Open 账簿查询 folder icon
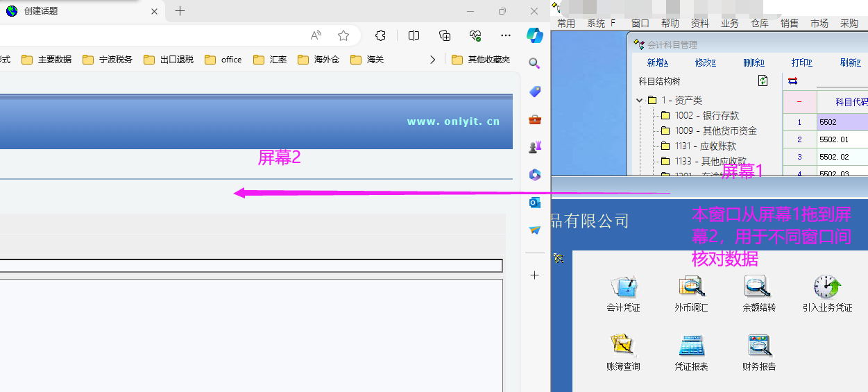Image resolution: width=868 pixels, height=392 pixels. pyautogui.click(x=623, y=346)
